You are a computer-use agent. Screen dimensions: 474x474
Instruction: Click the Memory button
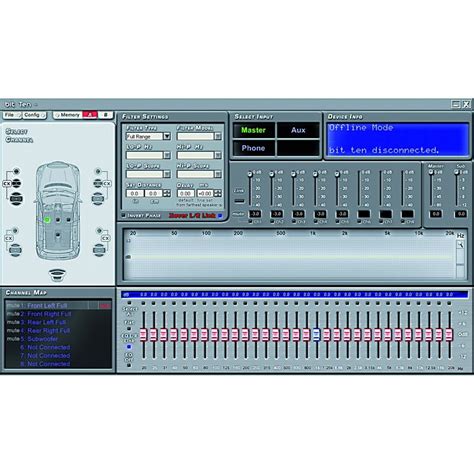pyautogui.click(x=68, y=115)
